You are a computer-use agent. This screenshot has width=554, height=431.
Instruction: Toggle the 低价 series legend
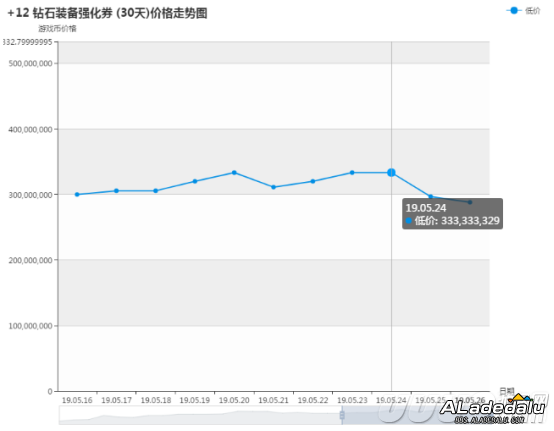click(523, 11)
